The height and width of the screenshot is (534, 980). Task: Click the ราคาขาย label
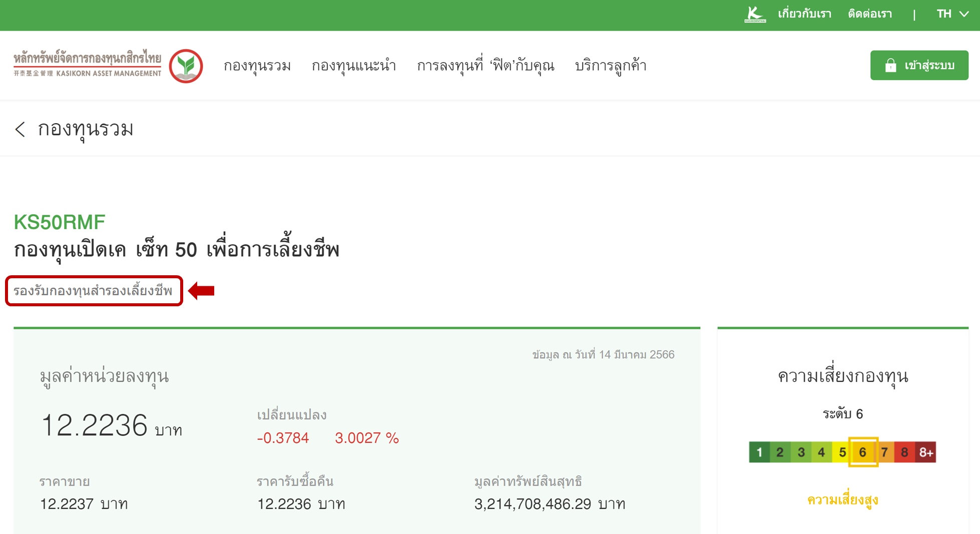(x=65, y=481)
